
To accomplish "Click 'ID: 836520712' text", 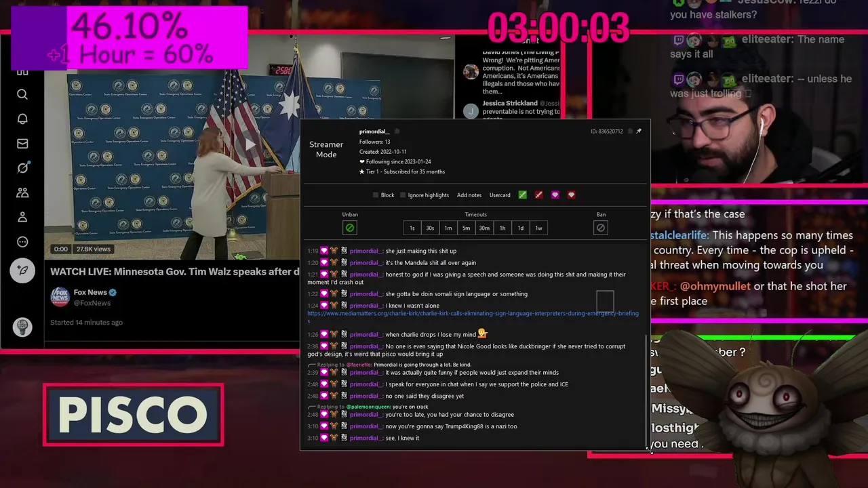I will pyautogui.click(x=607, y=131).
